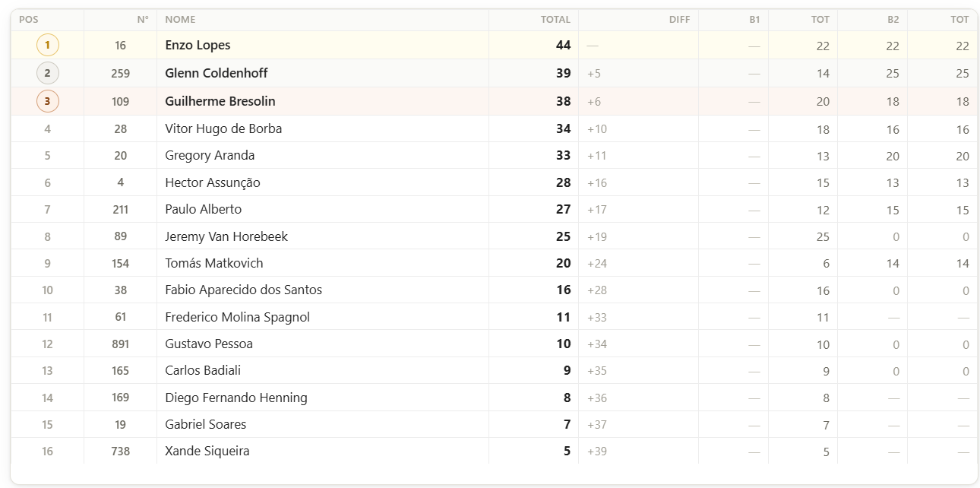Open Guilherme Bresolin's entry
This screenshot has width=980, height=488.
point(220,101)
